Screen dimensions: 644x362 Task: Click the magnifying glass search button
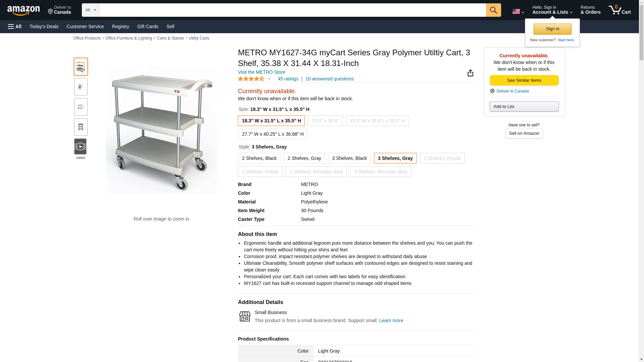(x=493, y=10)
